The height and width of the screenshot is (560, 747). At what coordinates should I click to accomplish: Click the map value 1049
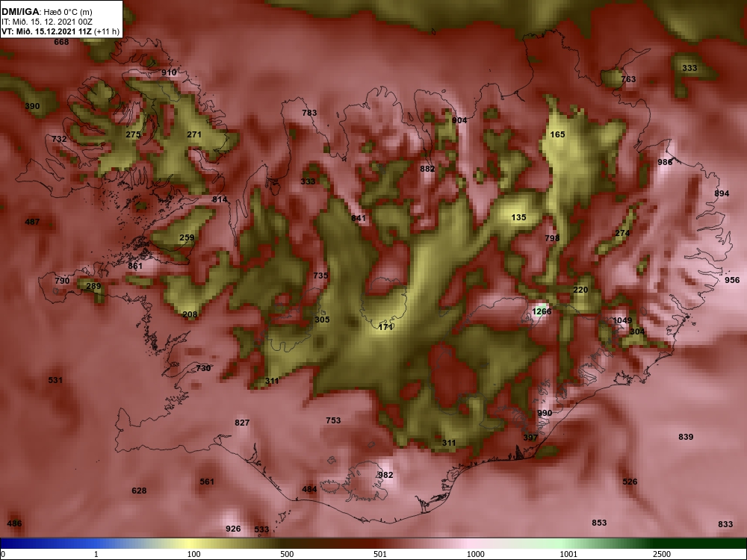coord(622,320)
